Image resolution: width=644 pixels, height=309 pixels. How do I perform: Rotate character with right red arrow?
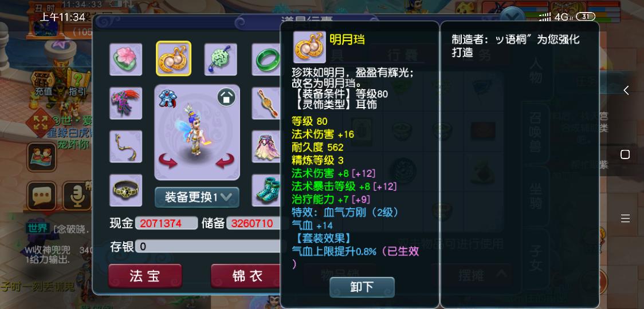tap(225, 161)
